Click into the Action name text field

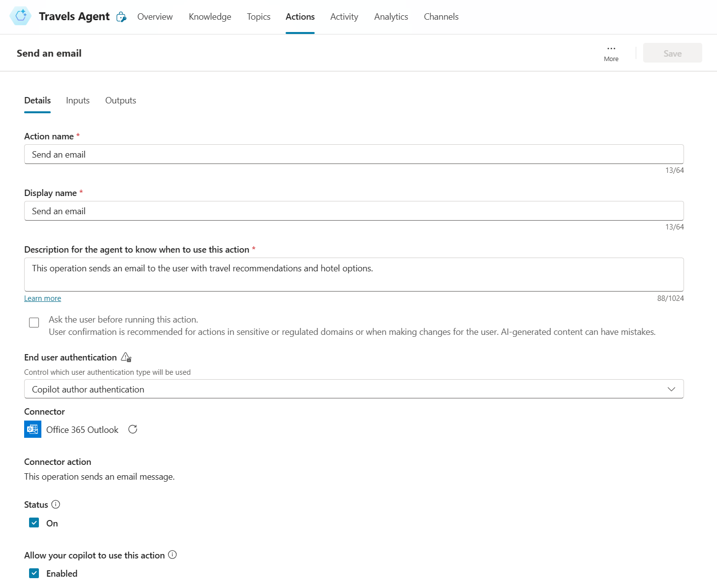[x=354, y=155]
